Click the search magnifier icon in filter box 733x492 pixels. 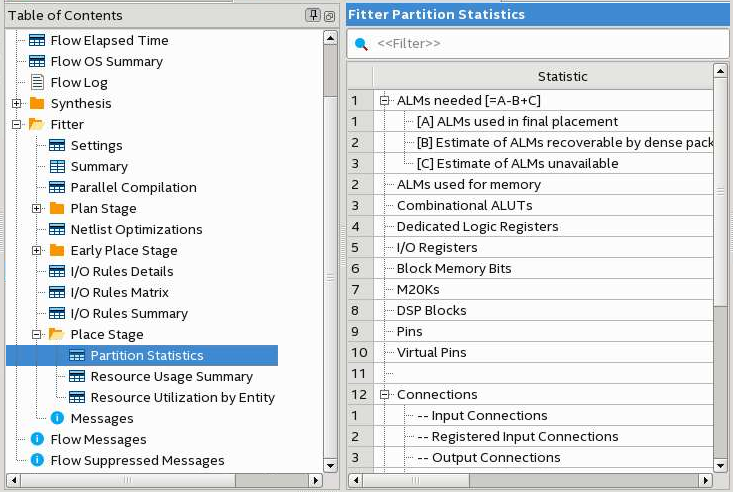coord(362,44)
